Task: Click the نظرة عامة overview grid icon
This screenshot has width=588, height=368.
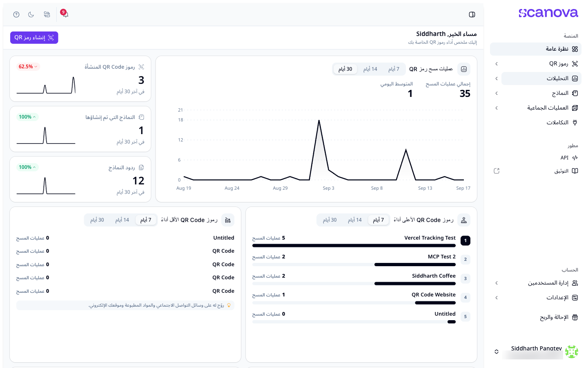Action: pyautogui.click(x=575, y=49)
